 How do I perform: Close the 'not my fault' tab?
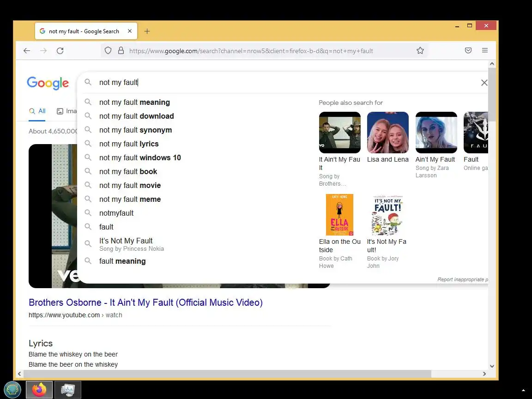pyautogui.click(x=130, y=31)
